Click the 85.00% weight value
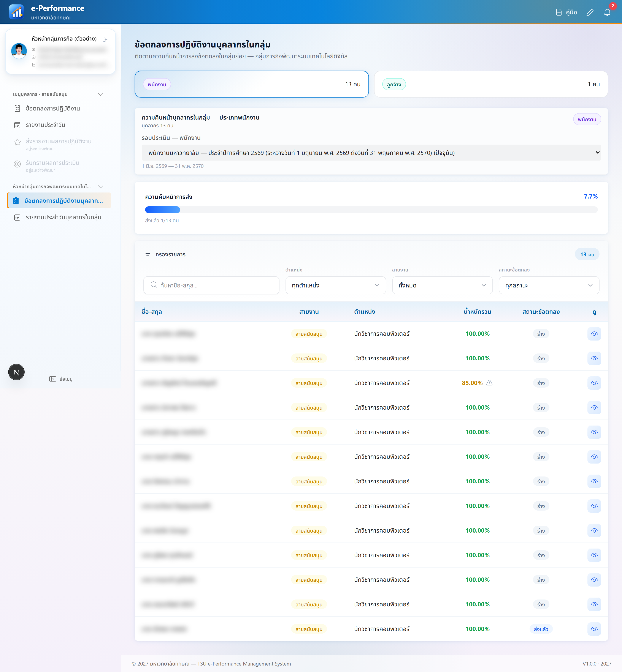Screen dimensions: 622x672 (x=472, y=383)
